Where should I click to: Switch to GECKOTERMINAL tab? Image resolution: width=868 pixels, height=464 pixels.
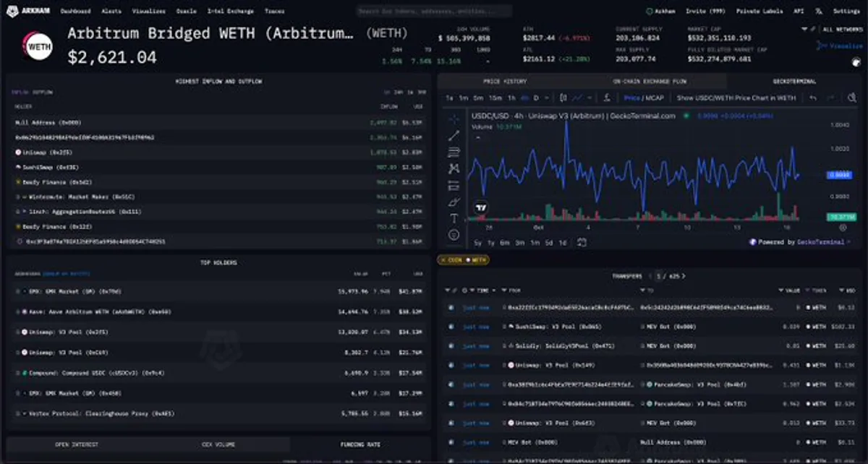point(794,82)
